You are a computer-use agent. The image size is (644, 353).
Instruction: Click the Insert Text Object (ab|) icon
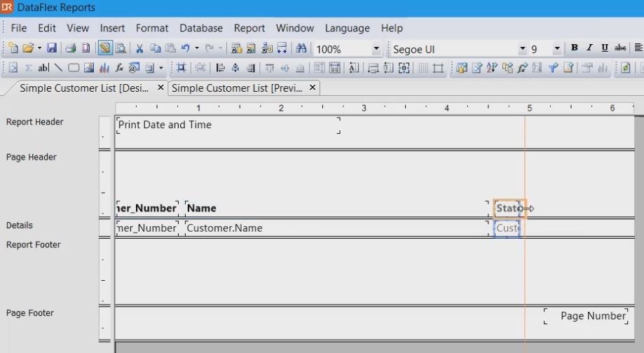pyautogui.click(x=43, y=68)
